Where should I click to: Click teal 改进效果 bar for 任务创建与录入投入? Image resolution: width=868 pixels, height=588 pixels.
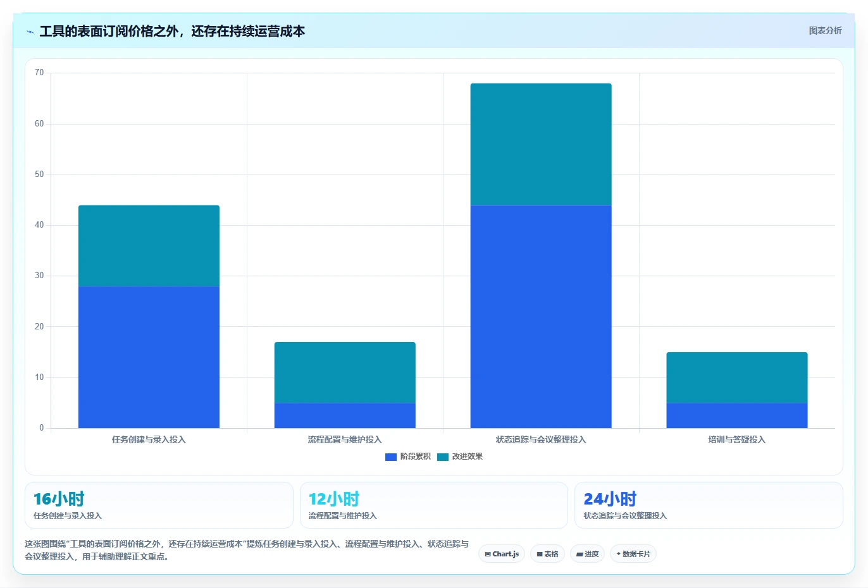[149, 246]
